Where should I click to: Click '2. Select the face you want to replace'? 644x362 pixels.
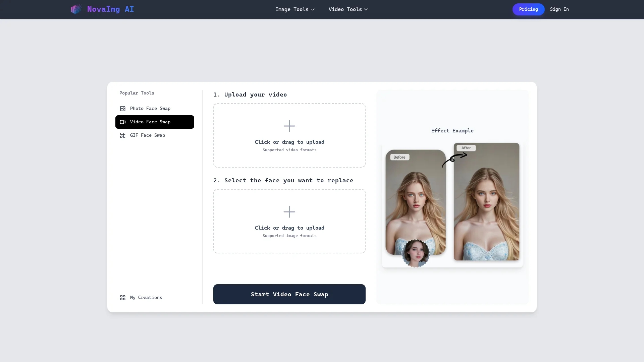283,180
